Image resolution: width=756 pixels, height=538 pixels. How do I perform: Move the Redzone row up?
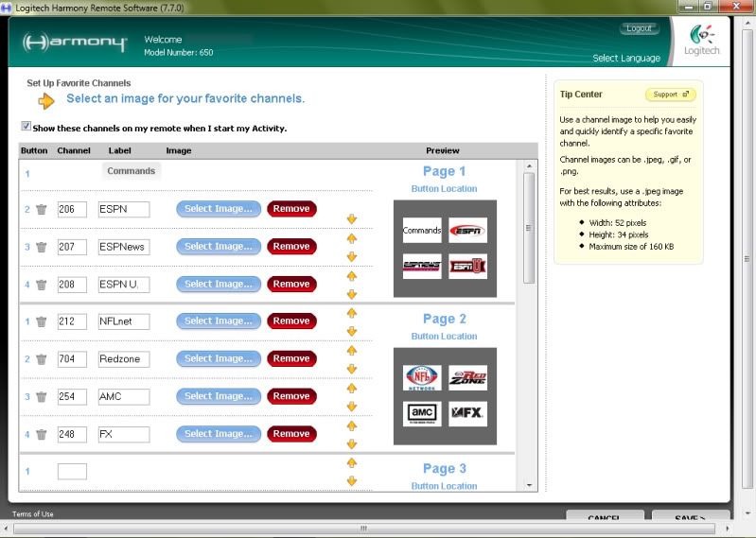pos(352,350)
